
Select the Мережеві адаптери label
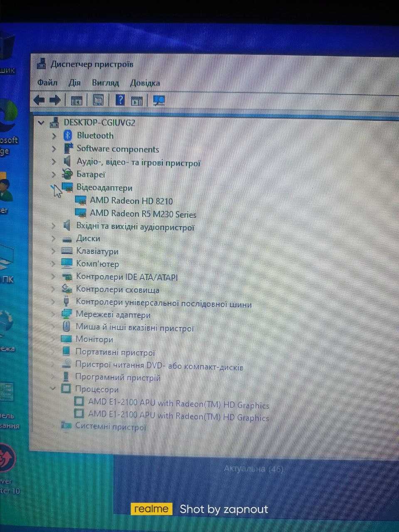[113, 315]
